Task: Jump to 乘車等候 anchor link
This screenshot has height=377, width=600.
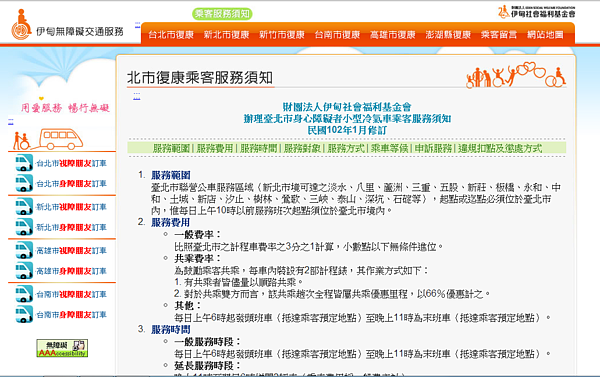Action: coord(389,148)
